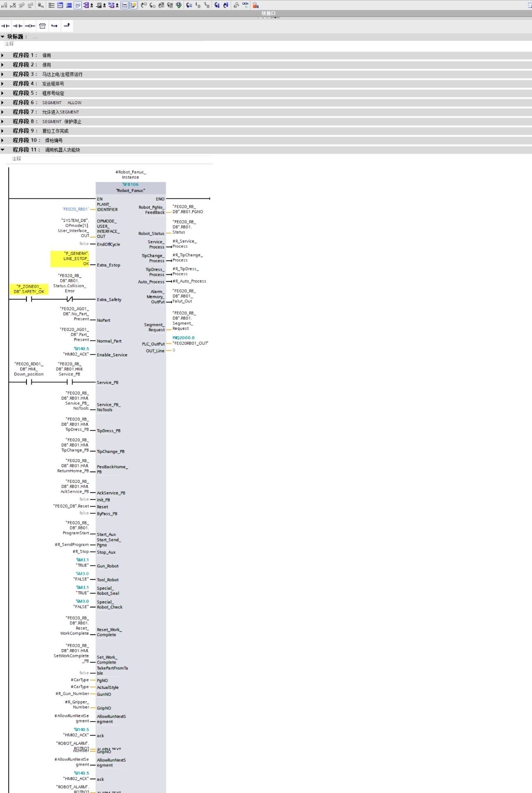The width and height of the screenshot is (532, 793).
Task: Collapse network 11 调用机器人功能块
Action: point(2,150)
